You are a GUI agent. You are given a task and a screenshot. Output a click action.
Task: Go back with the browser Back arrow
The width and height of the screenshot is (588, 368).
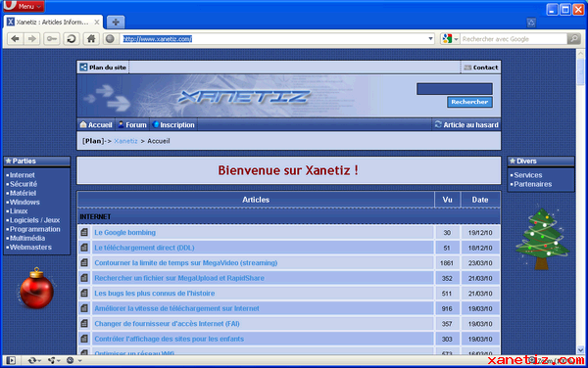coord(15,39)
